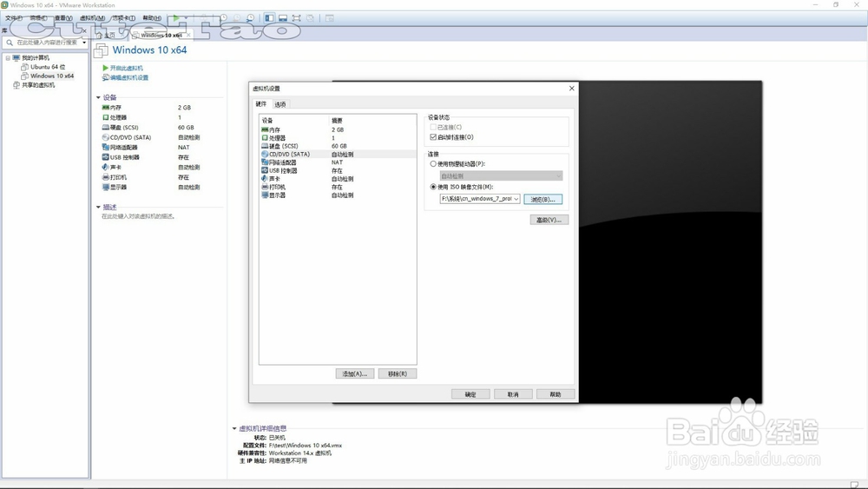868x489 pixels.
Task: Click 网络适配器 icon in main VM summary
Action: 105,148
